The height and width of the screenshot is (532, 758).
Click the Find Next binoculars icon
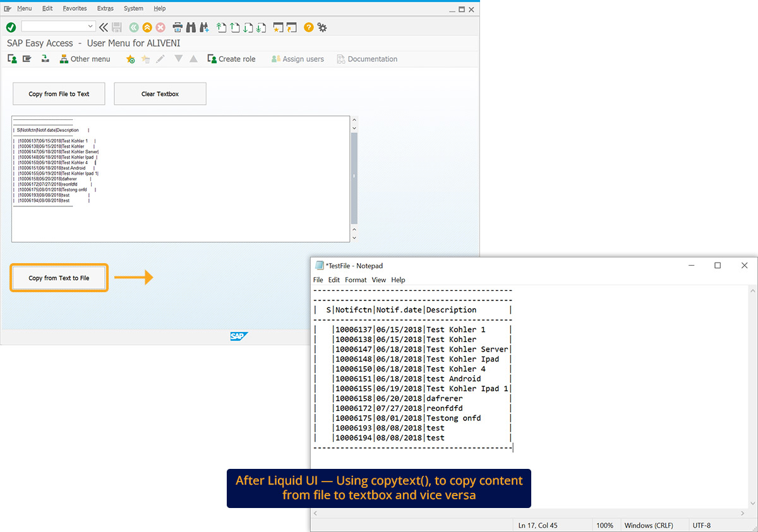coord(204,27)
